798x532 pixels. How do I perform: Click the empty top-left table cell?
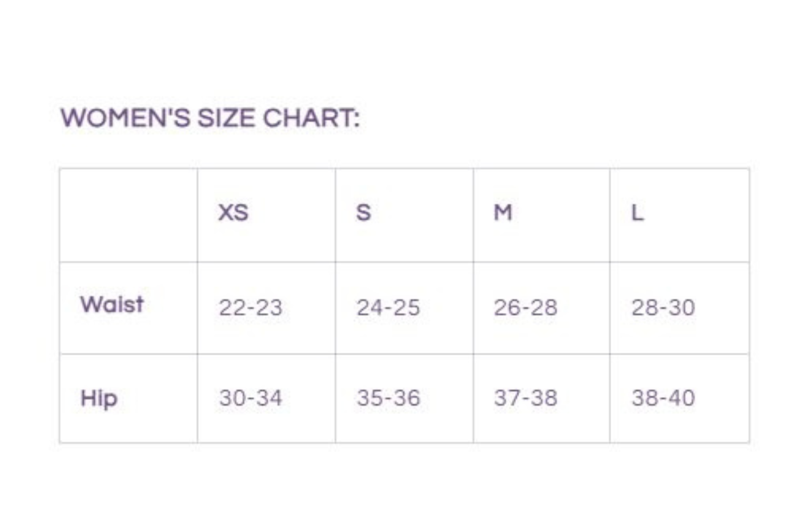point(128,215)
